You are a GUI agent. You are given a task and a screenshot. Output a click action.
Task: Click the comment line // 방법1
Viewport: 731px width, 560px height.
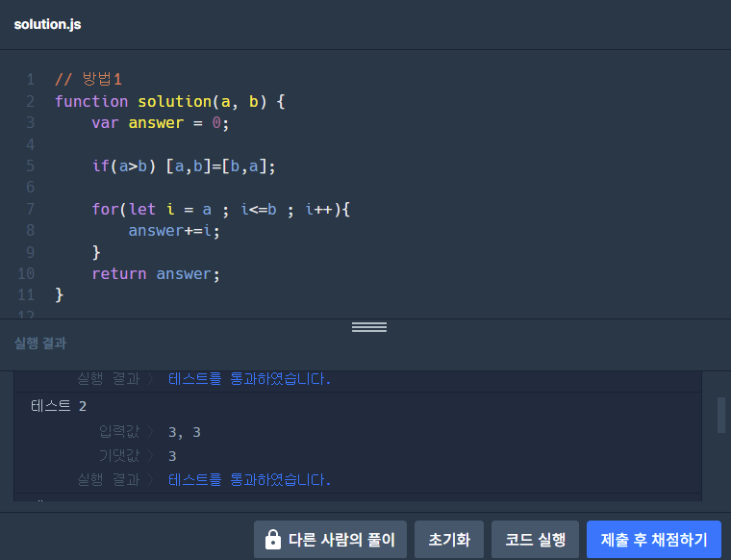[88, 79]
